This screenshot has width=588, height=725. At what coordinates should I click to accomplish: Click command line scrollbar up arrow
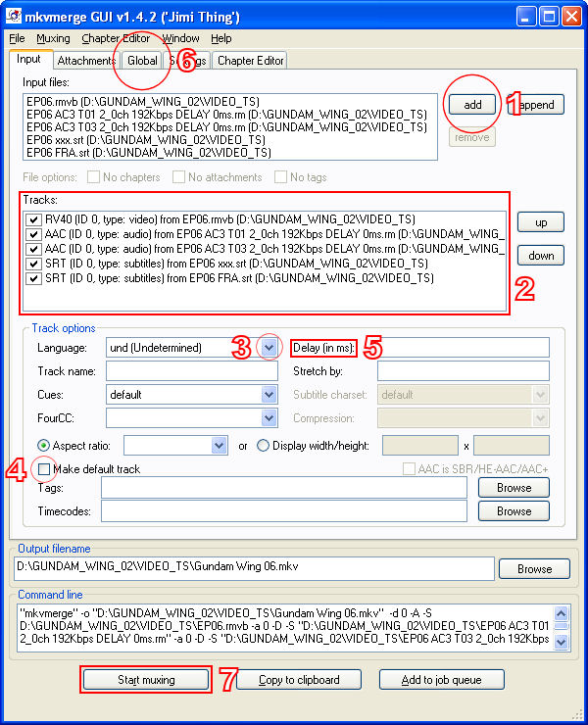click(562, 613)
